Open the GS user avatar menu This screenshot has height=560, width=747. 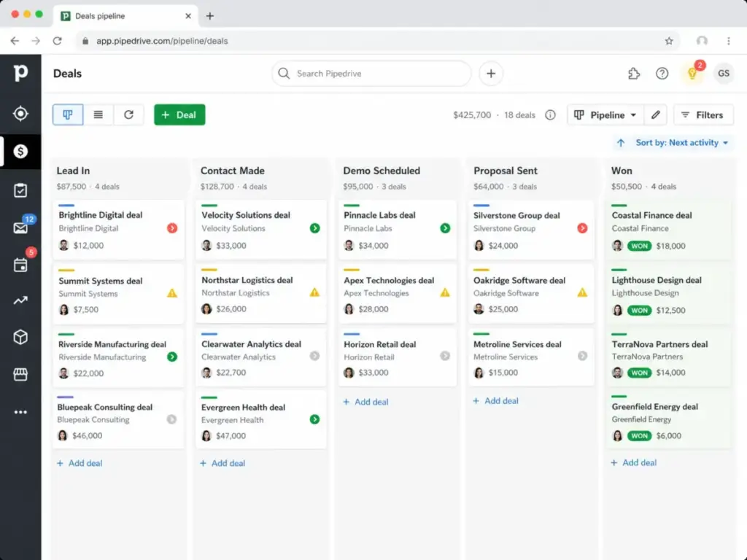[723, 74]
